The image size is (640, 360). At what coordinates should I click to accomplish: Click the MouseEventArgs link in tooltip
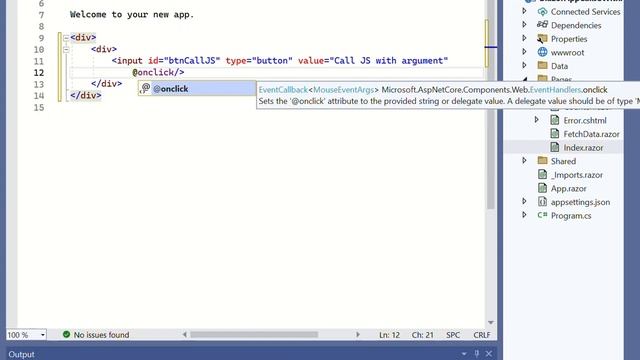pyautogui.click(x=343, y=89)
